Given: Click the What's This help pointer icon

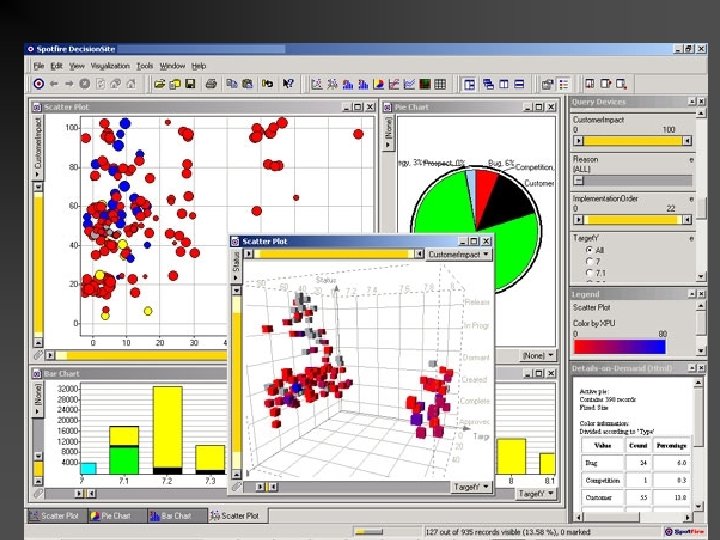Looking at the screenshot, I should tap(288, 84).
